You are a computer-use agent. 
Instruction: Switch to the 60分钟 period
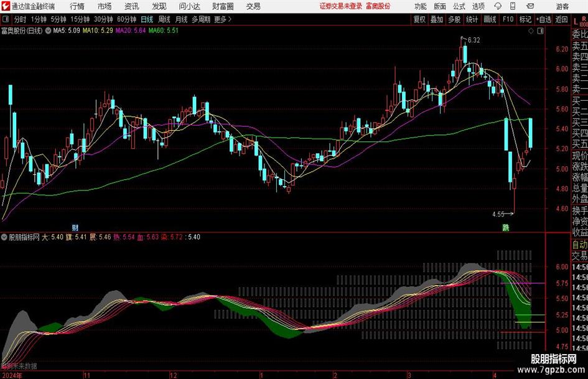pos(126,19)
